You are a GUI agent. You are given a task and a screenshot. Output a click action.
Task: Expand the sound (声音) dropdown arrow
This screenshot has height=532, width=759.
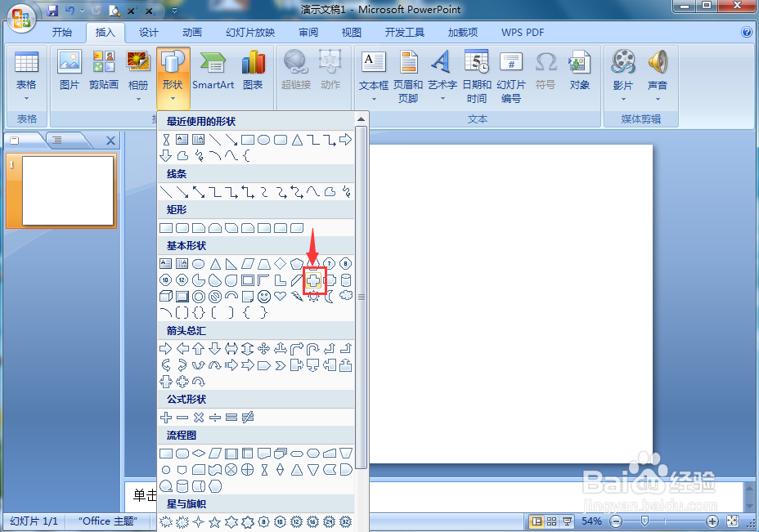tap(658, 99)
